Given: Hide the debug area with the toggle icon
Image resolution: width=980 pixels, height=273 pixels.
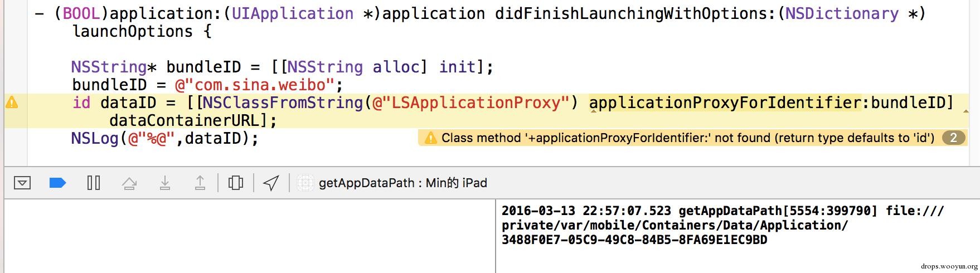Looking at the screenshot, I should (22, 183).
